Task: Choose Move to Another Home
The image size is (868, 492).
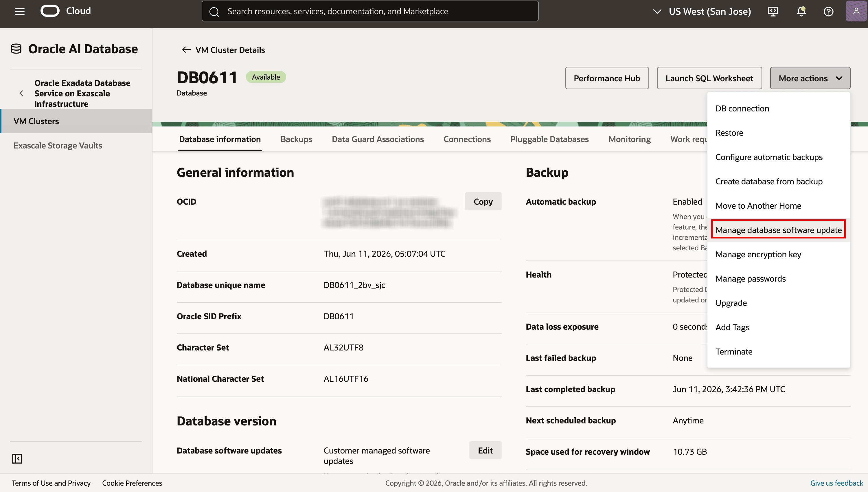Action: click(x=779, y=206)
